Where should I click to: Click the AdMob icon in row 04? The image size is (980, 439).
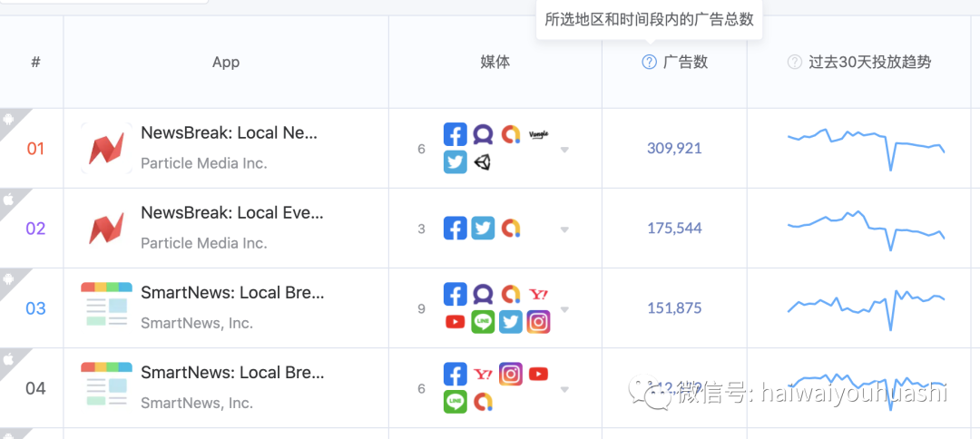(x=483, y=402)
